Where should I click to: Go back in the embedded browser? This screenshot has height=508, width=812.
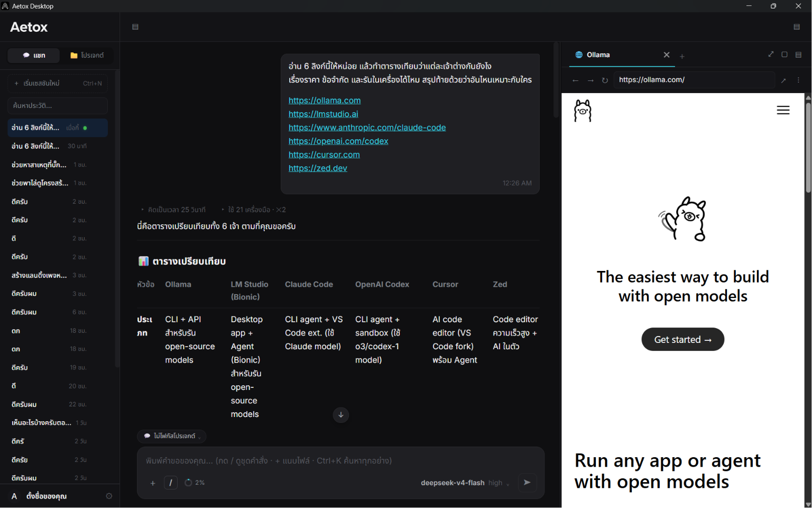(576, 80)
